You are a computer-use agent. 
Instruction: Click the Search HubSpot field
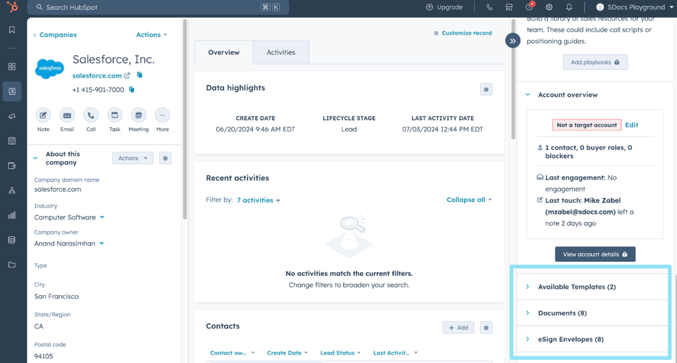158,7
